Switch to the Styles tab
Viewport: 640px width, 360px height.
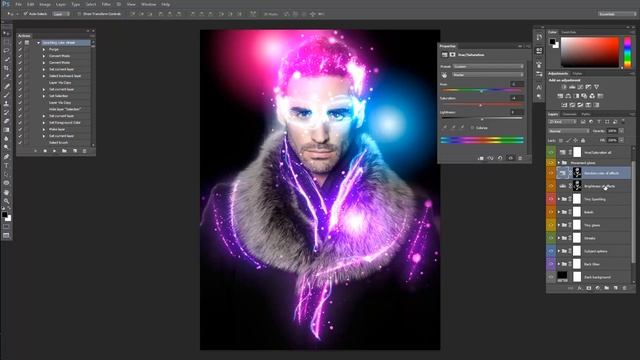tap(577, 73)
